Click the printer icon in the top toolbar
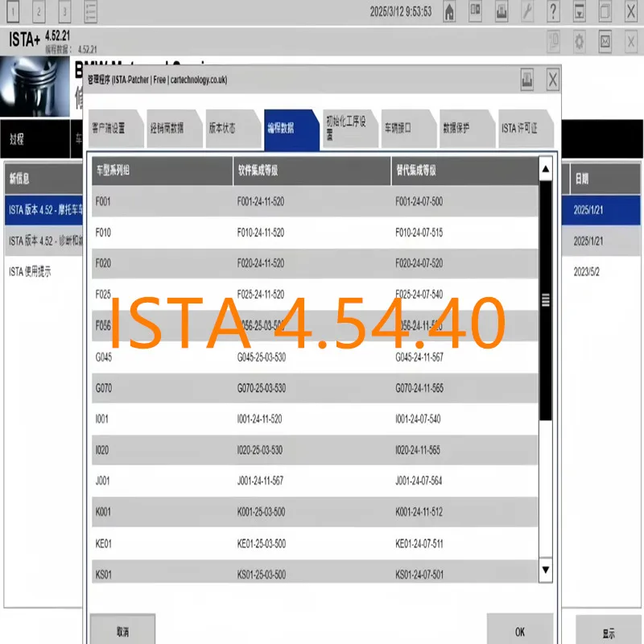This screenshot has width=644, height=644. (x=502, y=12)
